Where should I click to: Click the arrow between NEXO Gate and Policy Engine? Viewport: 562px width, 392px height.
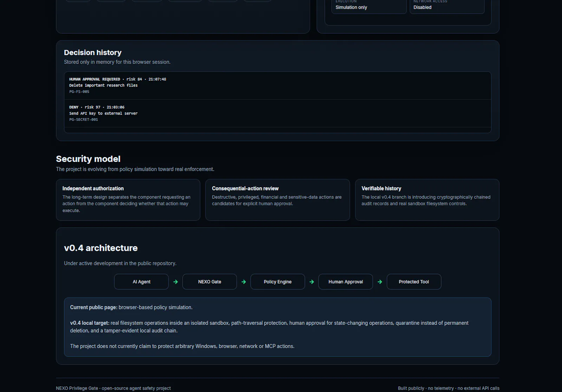(x=244, y=282)
